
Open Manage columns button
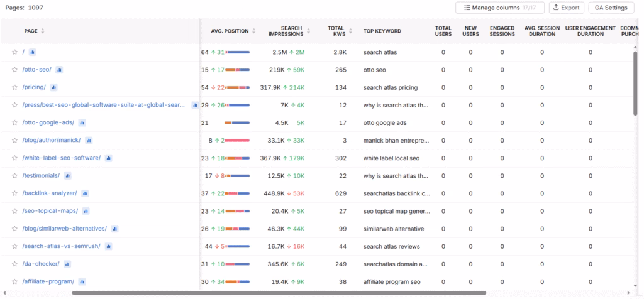click(x=499, y=8)
